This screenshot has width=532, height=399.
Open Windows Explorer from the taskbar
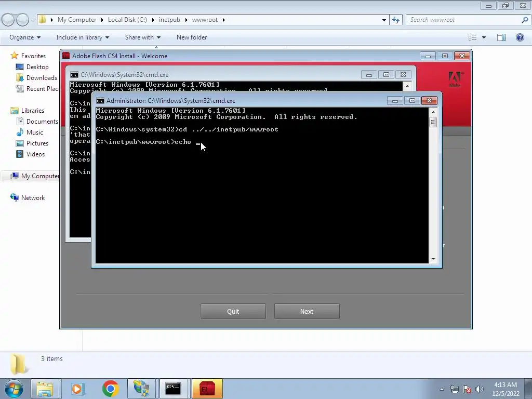pos(45,389)
